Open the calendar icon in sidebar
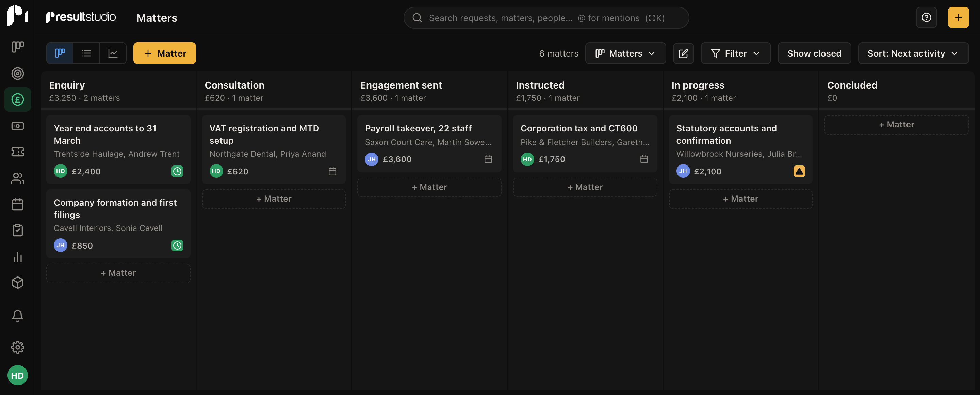The height and width of the screenshot is (395, 980). [x=17, y=204]
